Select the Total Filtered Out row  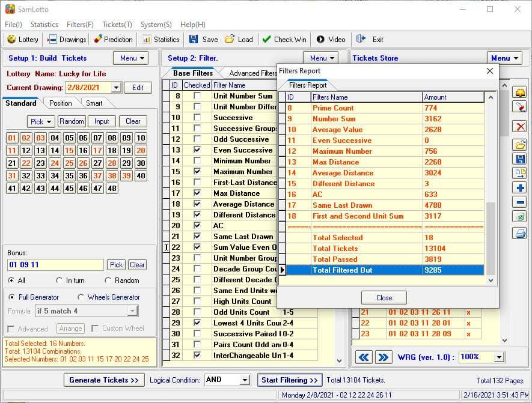point(385,270)
